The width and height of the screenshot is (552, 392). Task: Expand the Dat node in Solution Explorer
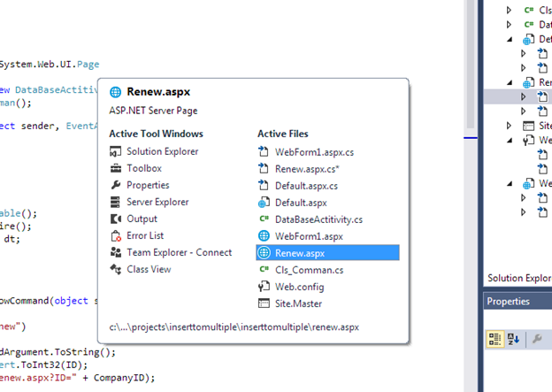(509, 25)
